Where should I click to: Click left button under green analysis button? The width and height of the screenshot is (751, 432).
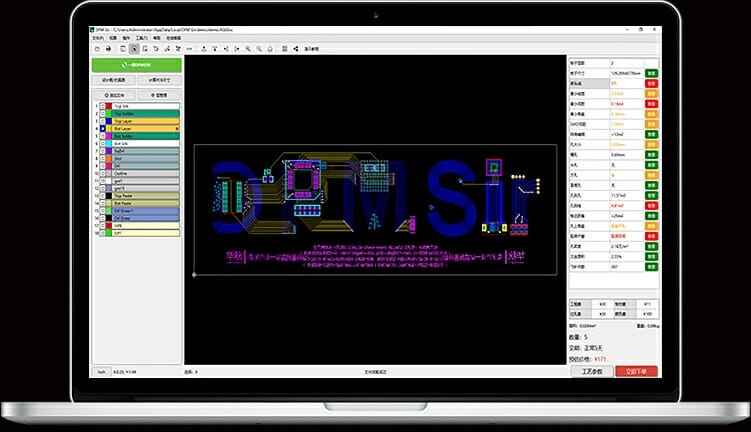(x=114, y=80)
